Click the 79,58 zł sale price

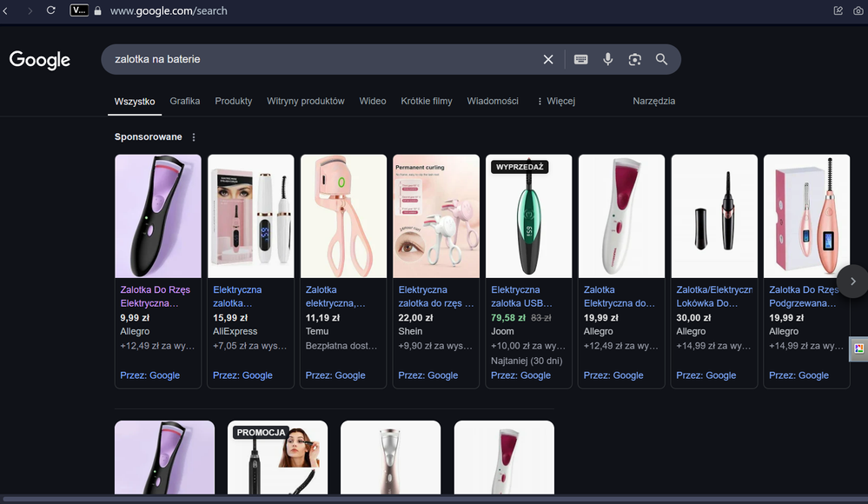coord(508,318)
